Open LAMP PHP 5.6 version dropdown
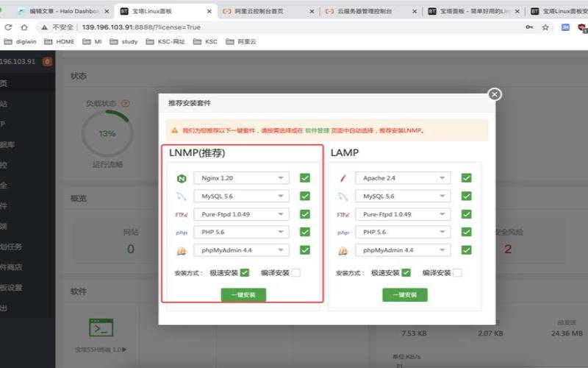 pos(403,232)
